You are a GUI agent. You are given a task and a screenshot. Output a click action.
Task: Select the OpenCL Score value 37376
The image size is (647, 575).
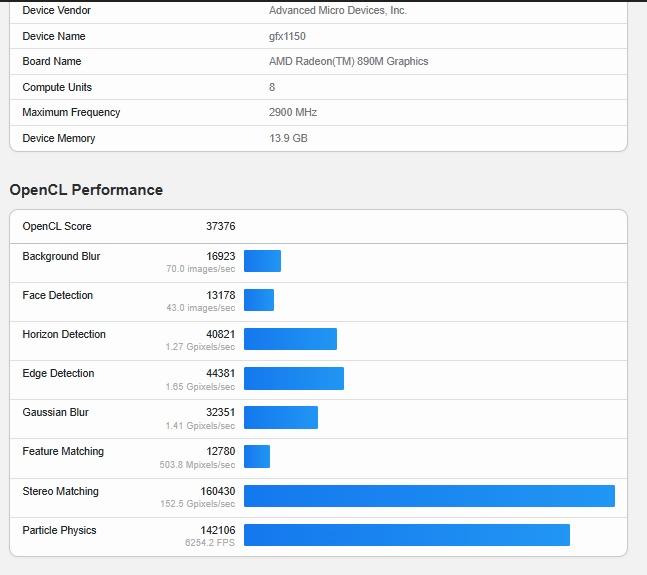point(220,227)
